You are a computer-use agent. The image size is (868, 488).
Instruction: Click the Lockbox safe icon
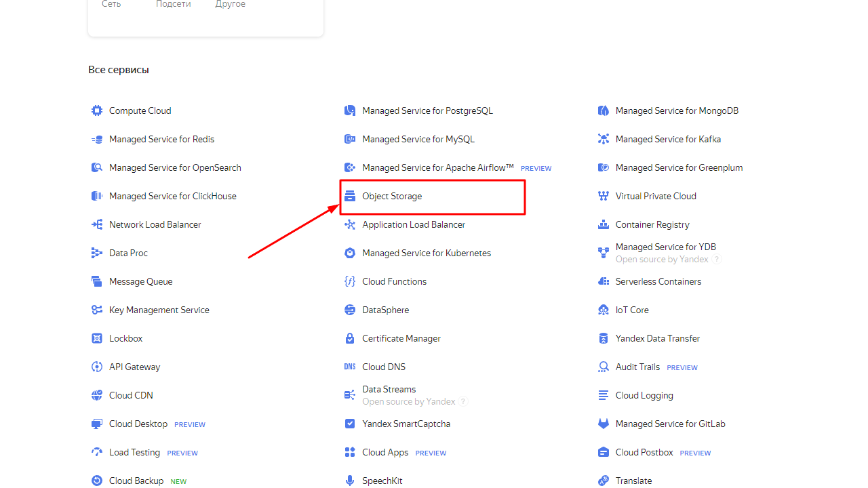[x=97, y=338]
